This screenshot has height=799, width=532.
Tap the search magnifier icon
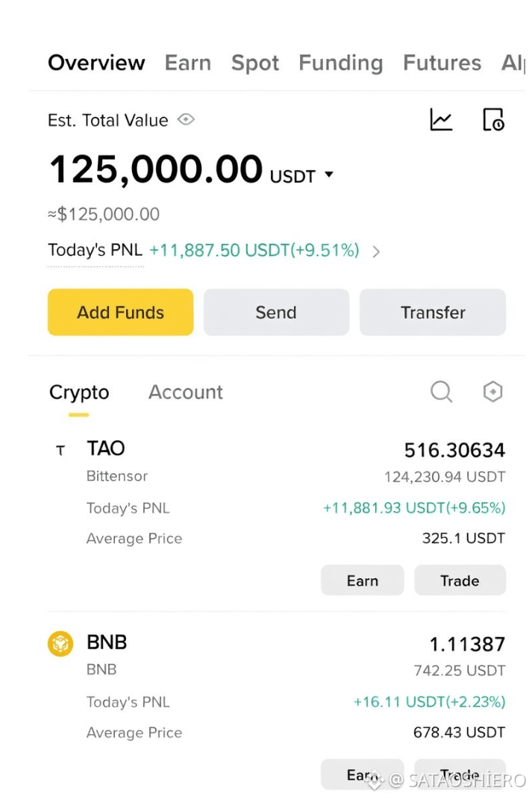441,392
